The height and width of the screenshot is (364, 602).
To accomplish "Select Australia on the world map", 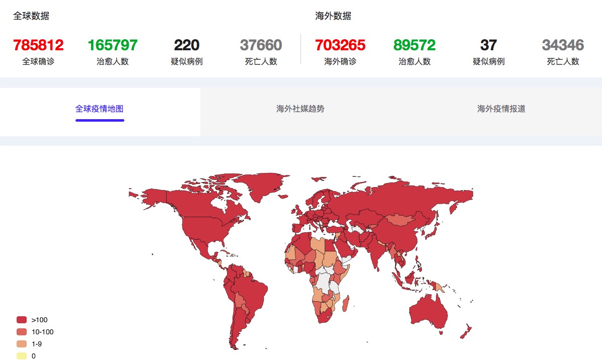I will 428,311.
